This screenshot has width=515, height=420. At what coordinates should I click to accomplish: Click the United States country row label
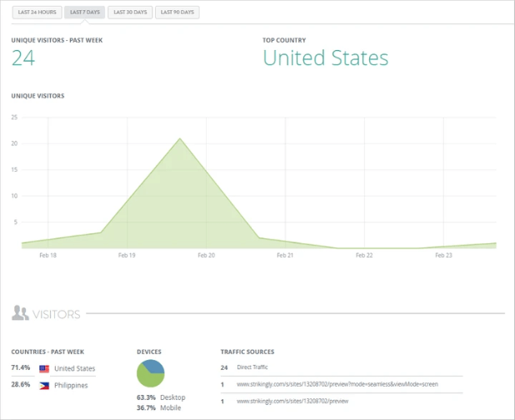pos(75,368)
